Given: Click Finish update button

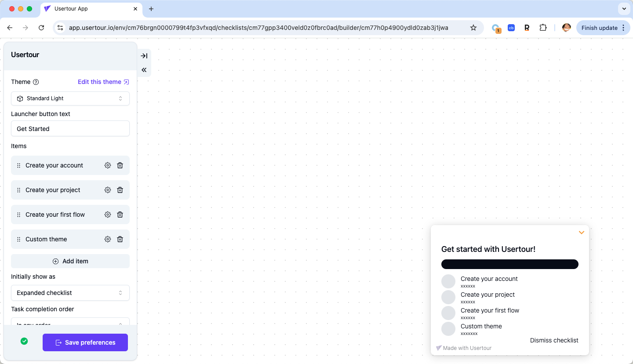Looking at the screenshot, I should pyautogui.click(x=603, y=28).
